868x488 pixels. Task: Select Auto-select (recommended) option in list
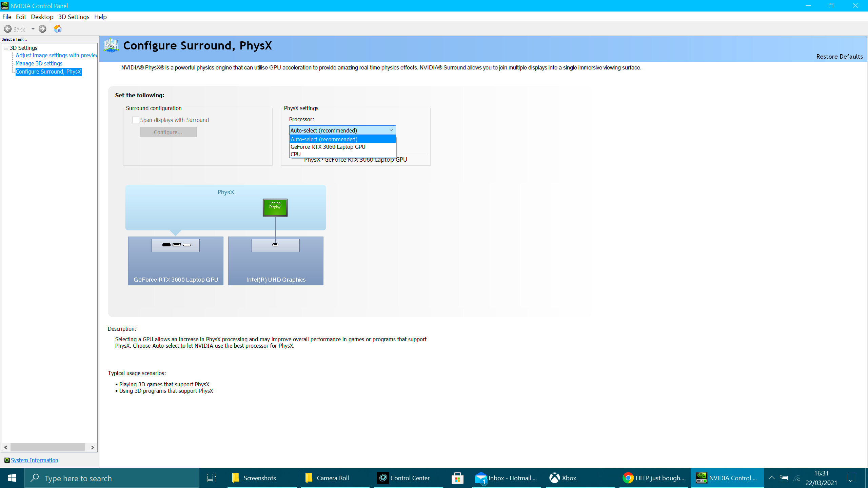pos(342,139)
